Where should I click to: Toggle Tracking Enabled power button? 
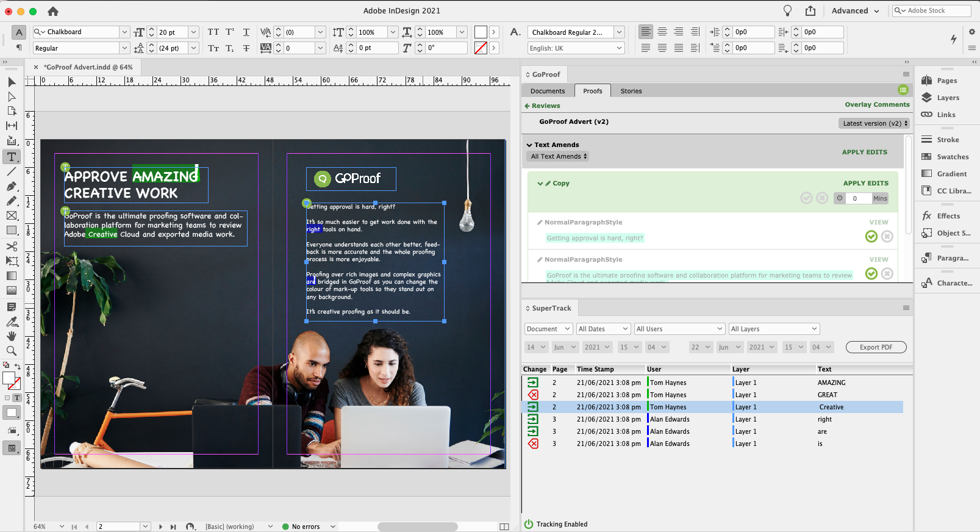click(529, 524)
